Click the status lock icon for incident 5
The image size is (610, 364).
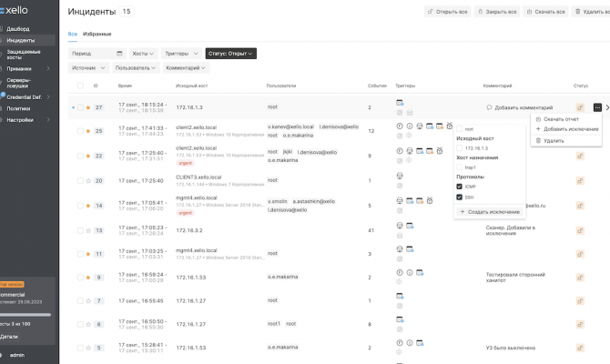(580, 348)
